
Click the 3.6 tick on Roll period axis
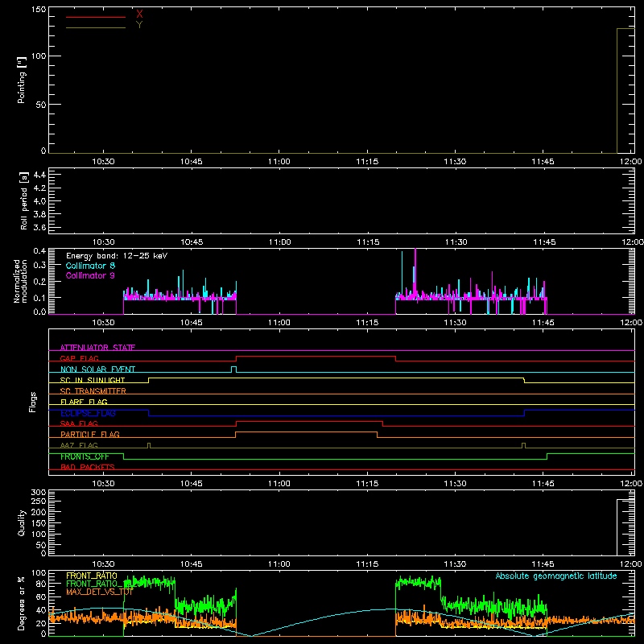tap(39, 227)
